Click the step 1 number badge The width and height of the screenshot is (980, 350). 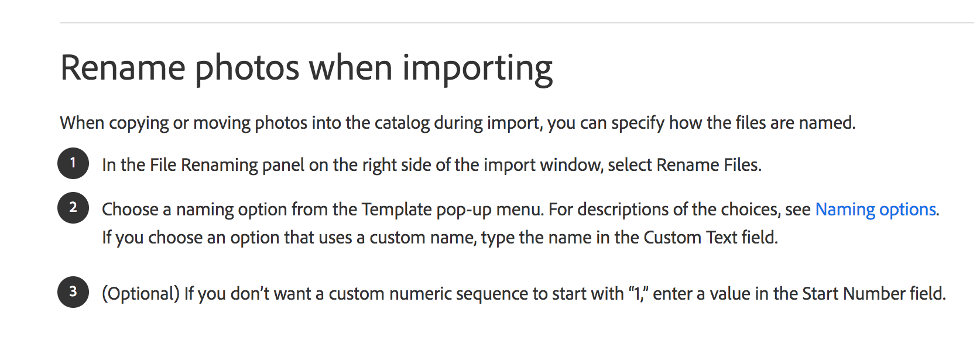(x=73, y=163)
